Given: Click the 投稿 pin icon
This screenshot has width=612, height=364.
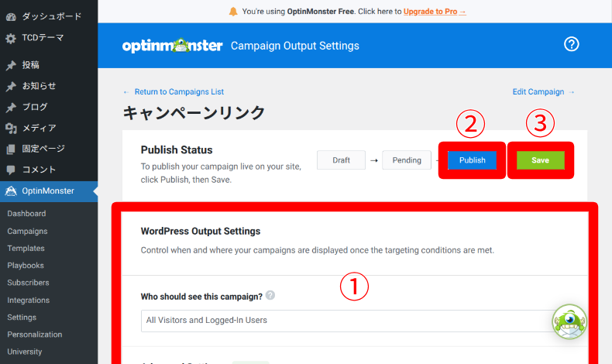Looking at the screenshot, I should [x=11, y=65].
